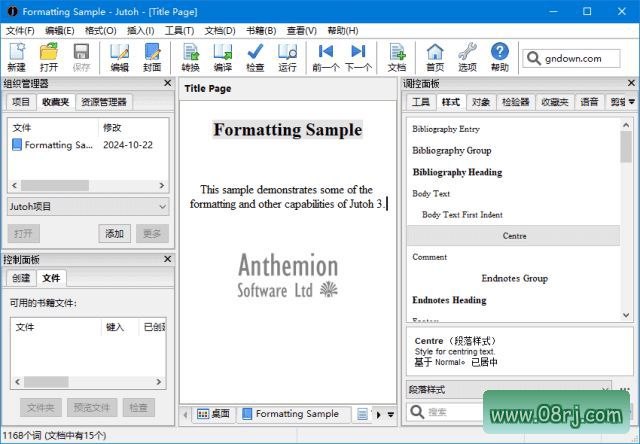Open the 工具(T) menu
The height and width of the screenshot is (444, 640).
pos(179,31)
